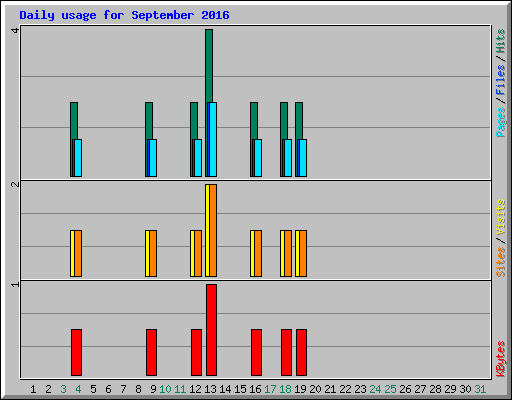Click day 27 on the x-axis
The height and width of the screenshot is (400, 512).
point(420,389)
